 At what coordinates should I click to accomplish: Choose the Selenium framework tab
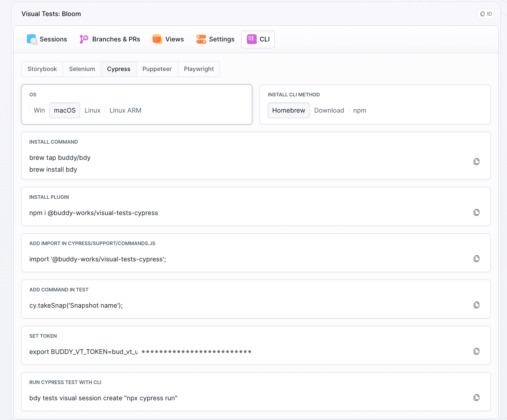(82, 69)
